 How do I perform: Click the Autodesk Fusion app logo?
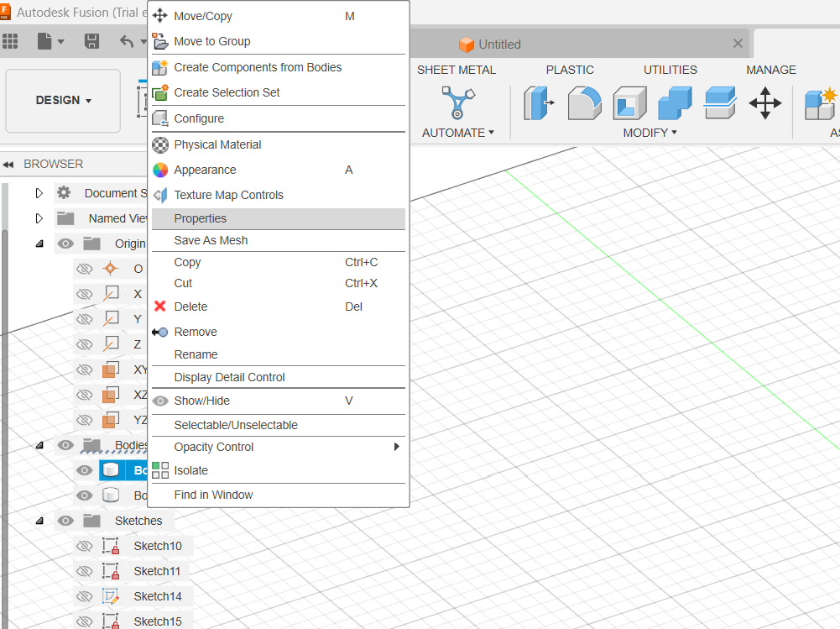point(5,13)
